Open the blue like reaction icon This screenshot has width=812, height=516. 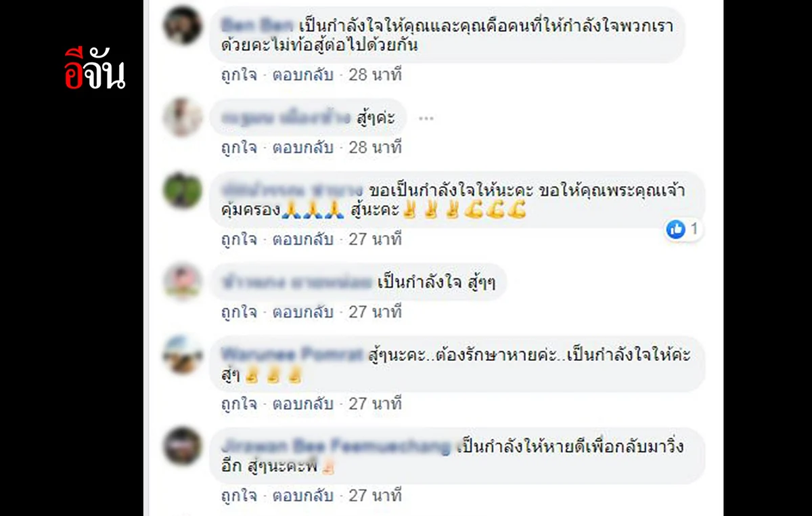[675, 230]
